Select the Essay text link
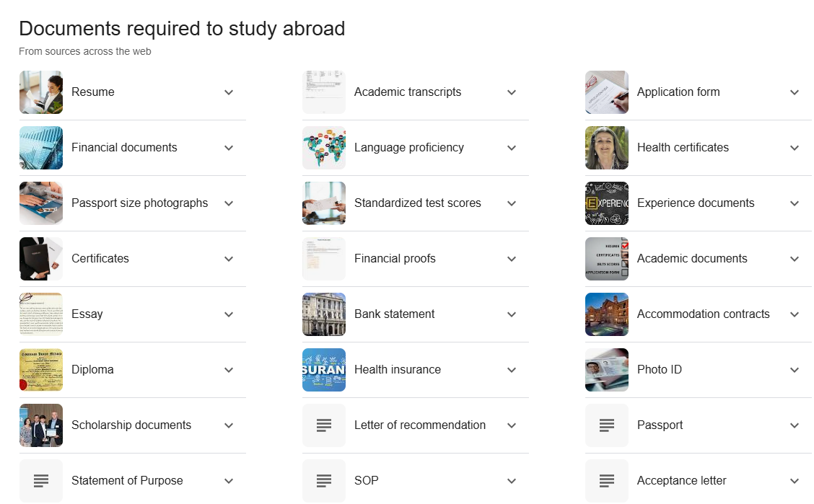The width and height of the screenshot is (814, 504). [x=87, y=314]
